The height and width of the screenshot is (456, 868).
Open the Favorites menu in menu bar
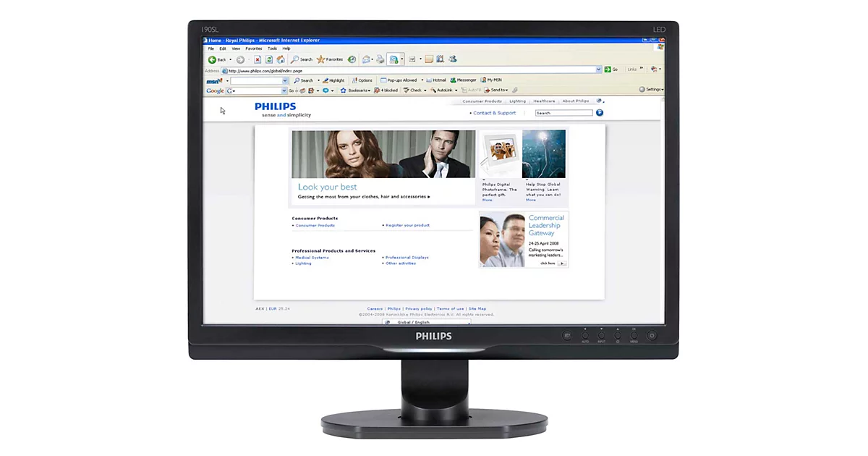point(254,48)
